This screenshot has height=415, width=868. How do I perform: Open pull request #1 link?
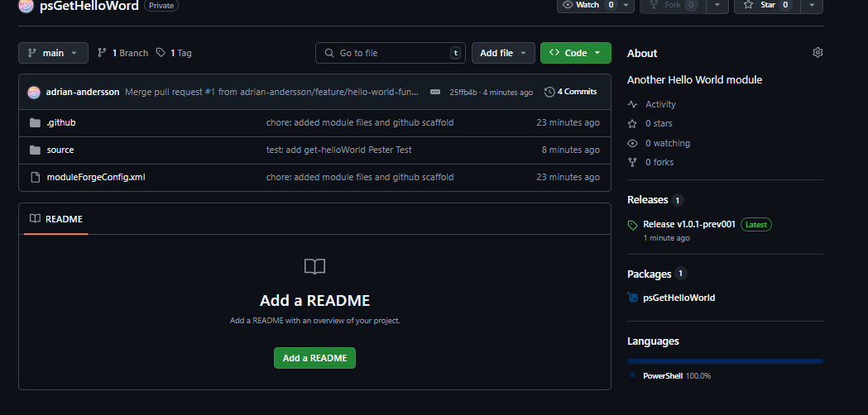point(210,92)
